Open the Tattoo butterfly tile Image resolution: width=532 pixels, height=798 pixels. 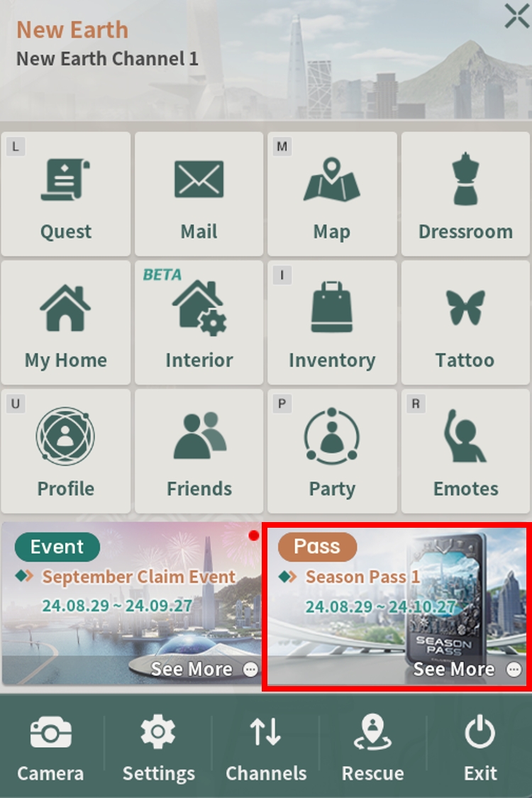(465, 323)
